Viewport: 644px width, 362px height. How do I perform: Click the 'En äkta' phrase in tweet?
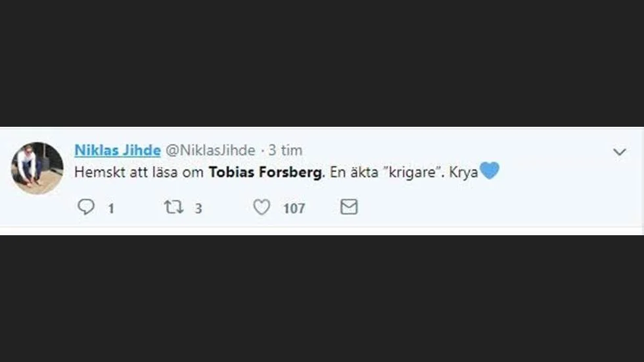(x=354, y=172)
